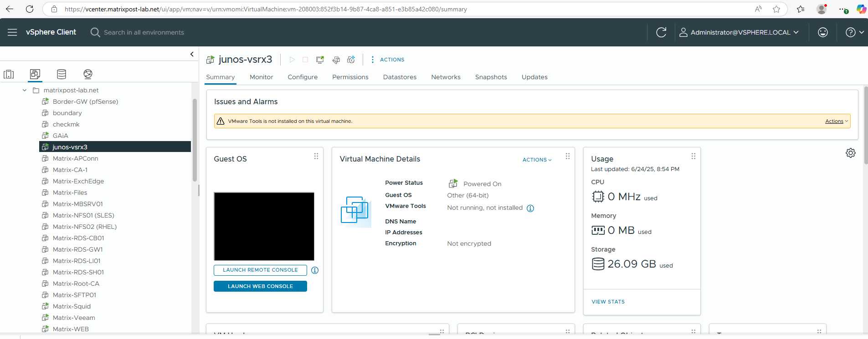Click the main content vertical scrollbar
Screen dimensions: 868x339
(866, 125)
